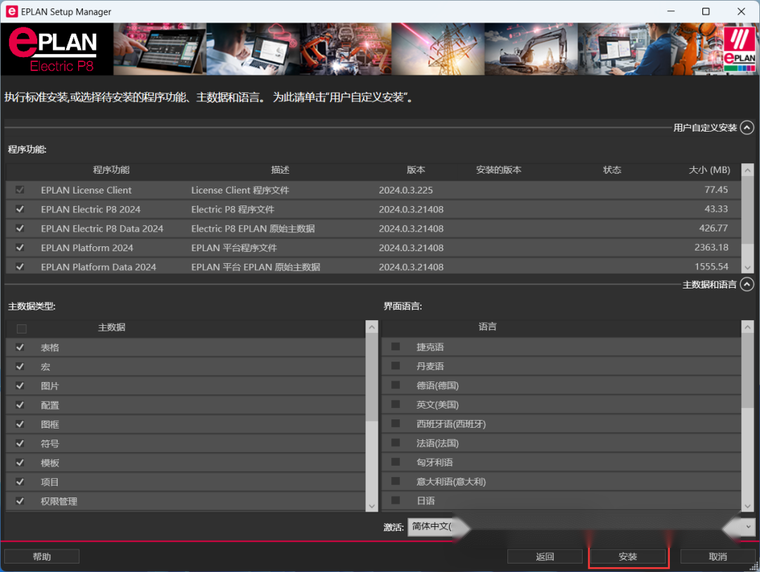
Task: Toggle the select-all 主数据 header checkbox
Action: [21, 328]
